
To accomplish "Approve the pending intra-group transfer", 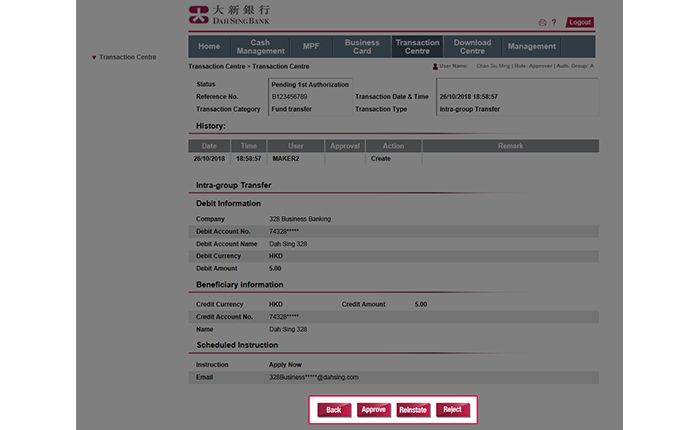I will pos(374,410).
